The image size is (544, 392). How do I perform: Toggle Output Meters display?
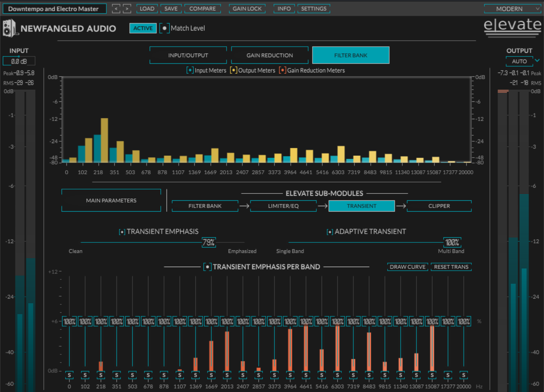point(234,70)
